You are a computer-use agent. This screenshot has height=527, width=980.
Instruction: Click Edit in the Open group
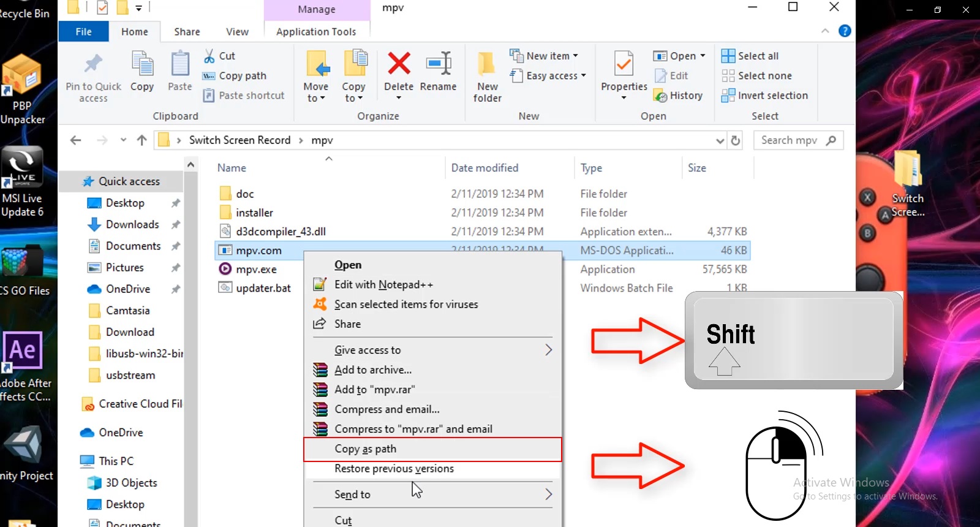[x=672, y=76]
